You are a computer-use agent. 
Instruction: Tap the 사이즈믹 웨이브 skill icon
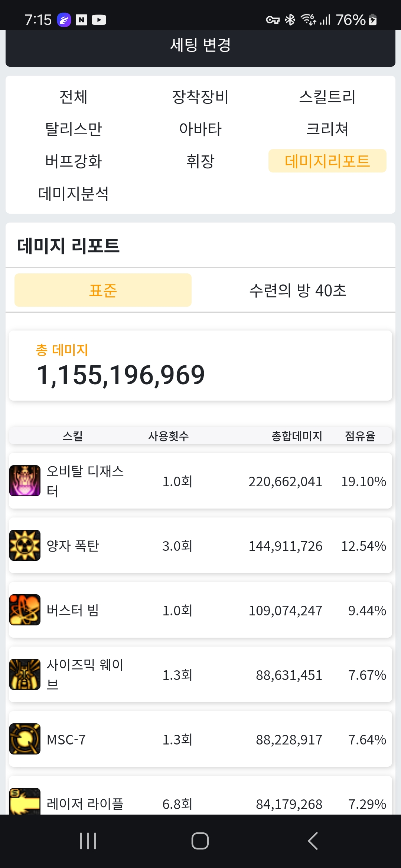(25, 674)
